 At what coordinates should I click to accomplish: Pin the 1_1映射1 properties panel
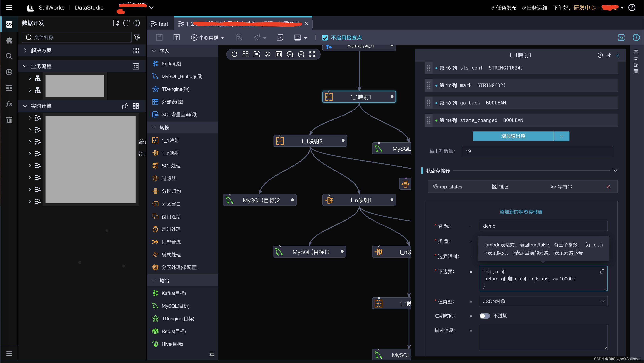tap(609, 55)
